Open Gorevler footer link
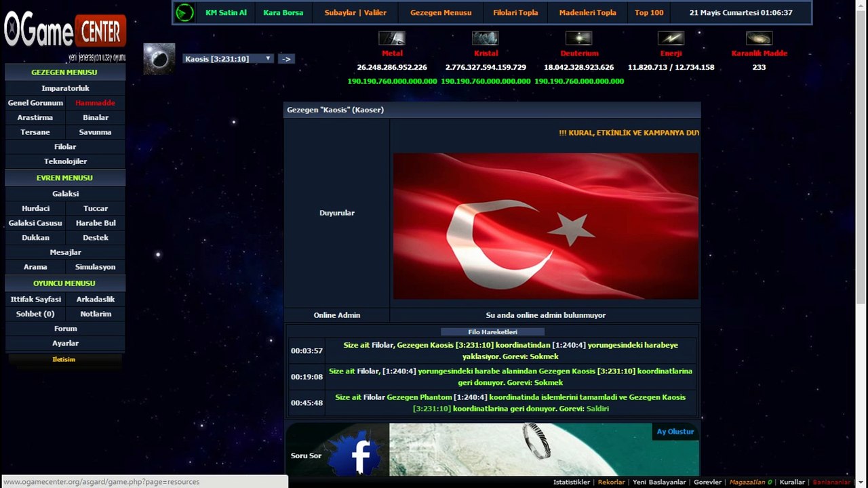 707,482
